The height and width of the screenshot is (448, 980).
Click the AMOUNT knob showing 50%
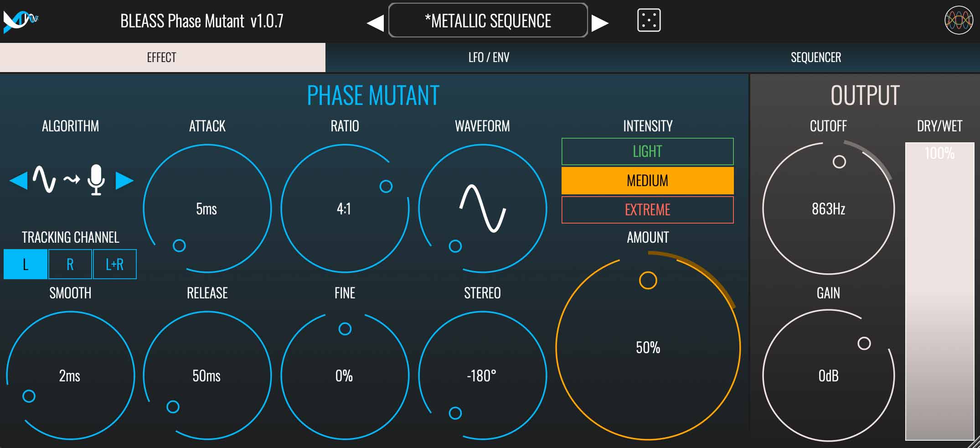coord(647,348)
